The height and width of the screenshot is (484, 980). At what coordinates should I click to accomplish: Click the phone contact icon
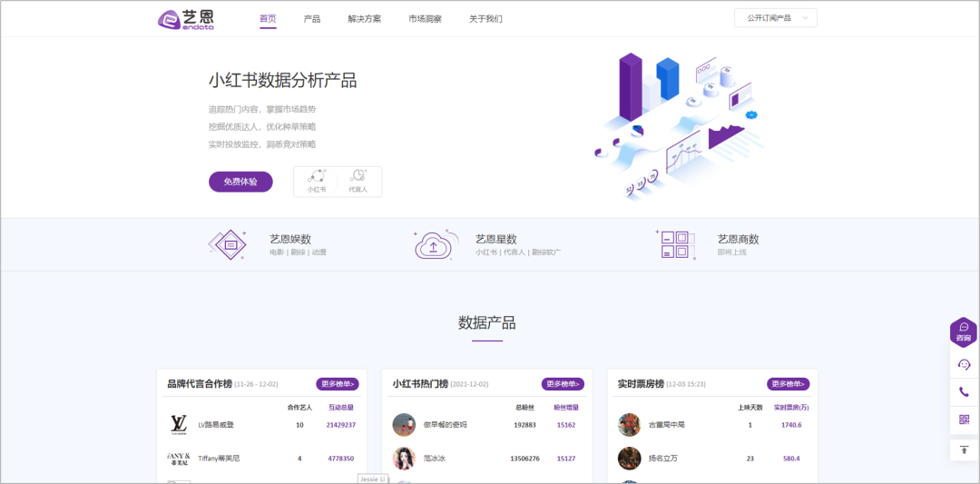pos(964,392)
